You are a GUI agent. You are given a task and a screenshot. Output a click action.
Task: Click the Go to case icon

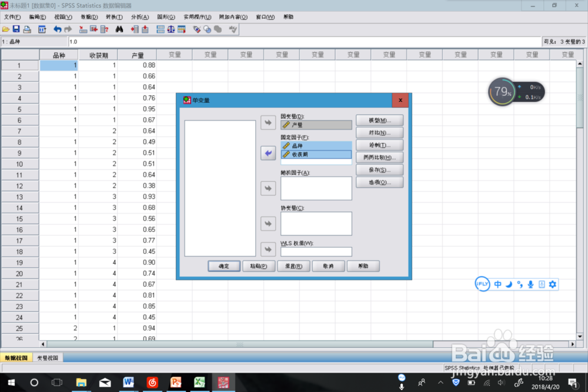83,29
